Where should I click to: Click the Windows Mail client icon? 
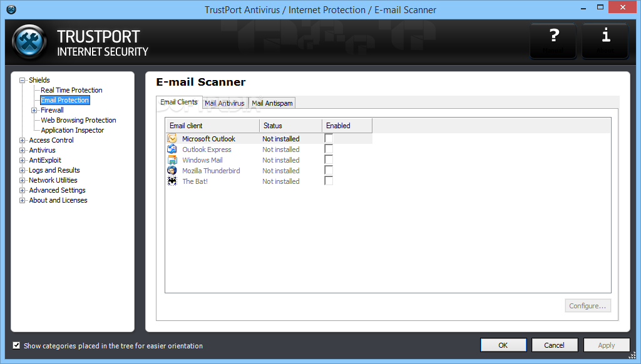point(172,159)
